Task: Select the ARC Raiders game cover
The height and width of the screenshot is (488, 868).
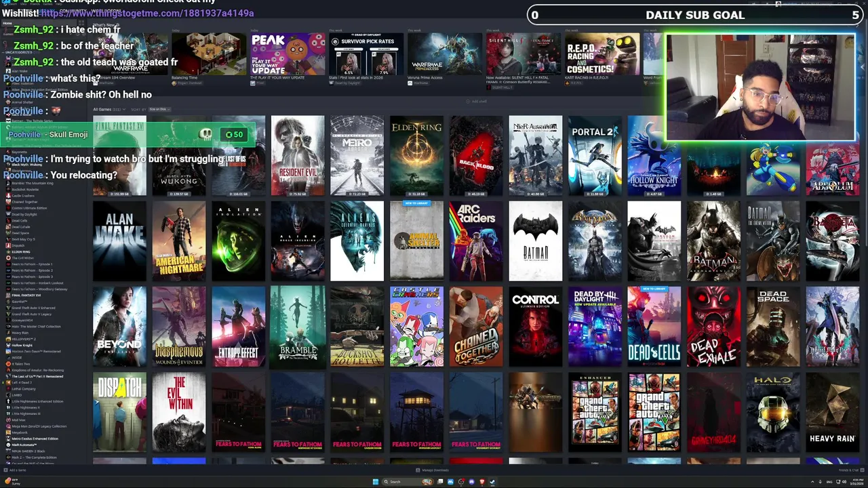Action: (x=476, y=241)
